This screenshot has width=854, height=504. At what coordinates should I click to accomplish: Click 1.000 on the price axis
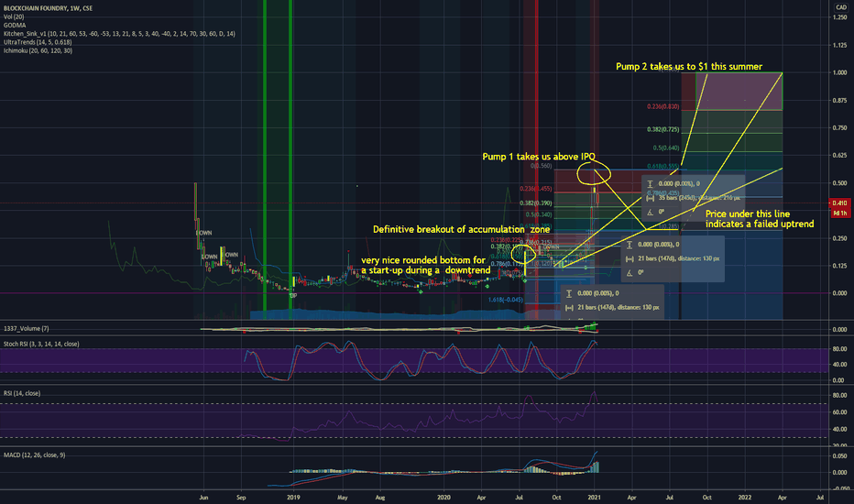pyautogui.click(x=839, y=72)
